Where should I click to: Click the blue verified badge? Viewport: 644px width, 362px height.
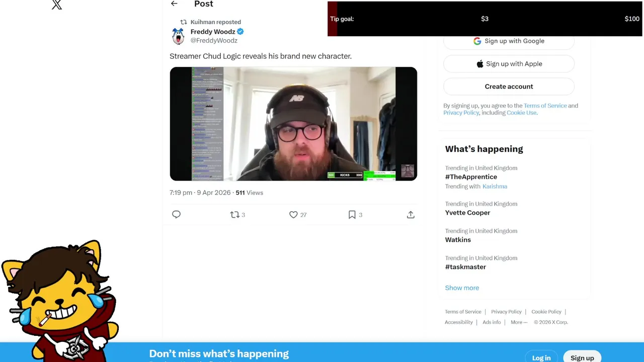tap(240, 32)
